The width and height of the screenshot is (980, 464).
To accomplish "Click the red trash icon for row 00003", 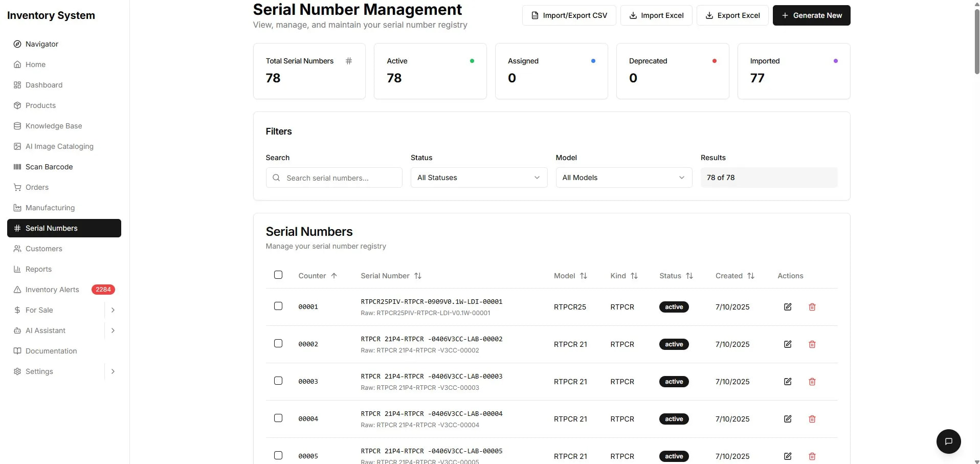I will [812, 382].
